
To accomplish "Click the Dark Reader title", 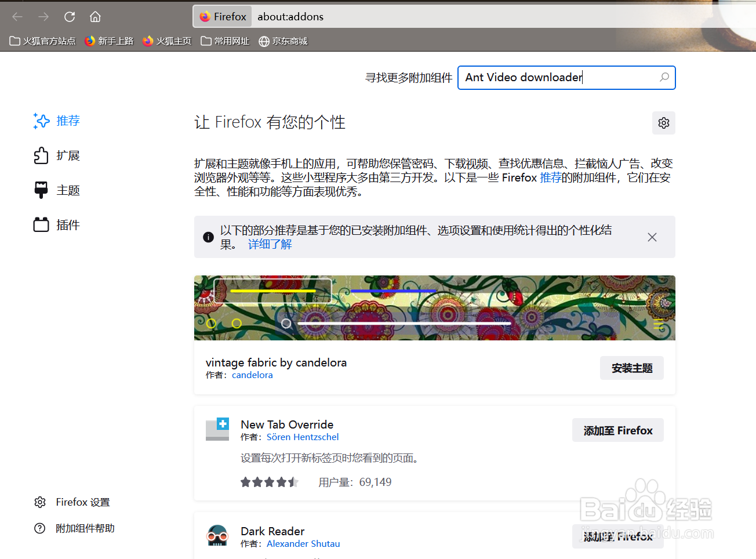I will (272, 531).
